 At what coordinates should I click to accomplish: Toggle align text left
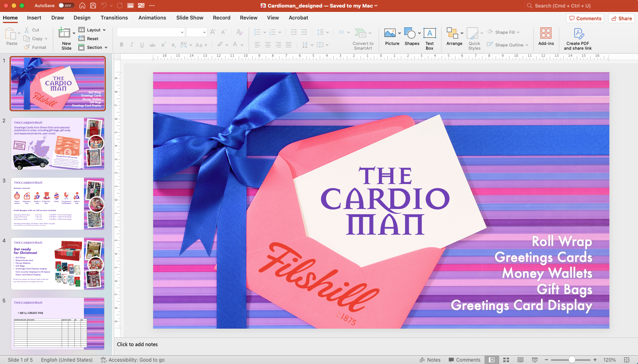tap(258, 45)
